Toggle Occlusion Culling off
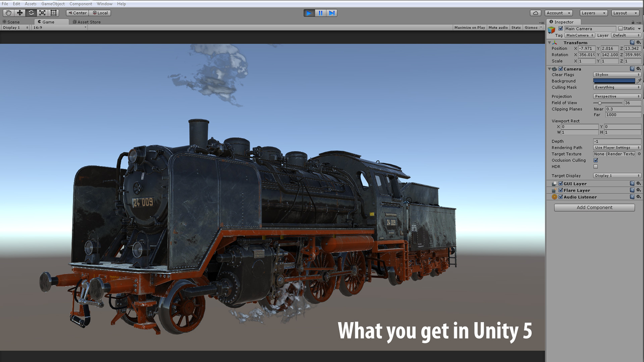This screenshot has width=644, height=362. pyautogui.click(x=596, y=160)
